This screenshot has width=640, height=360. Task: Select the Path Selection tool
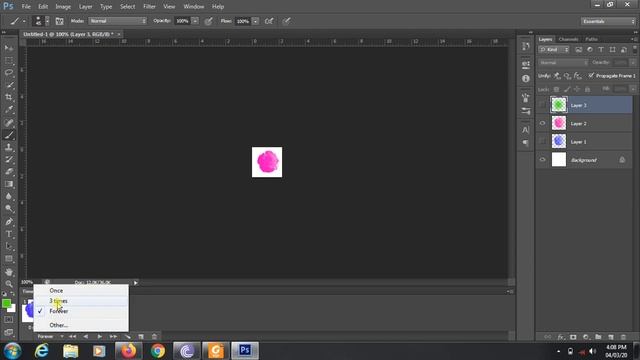[x=9, y=247]
